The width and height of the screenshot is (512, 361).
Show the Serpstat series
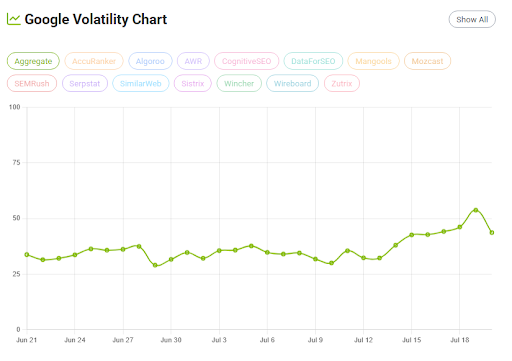pos(85,83)
